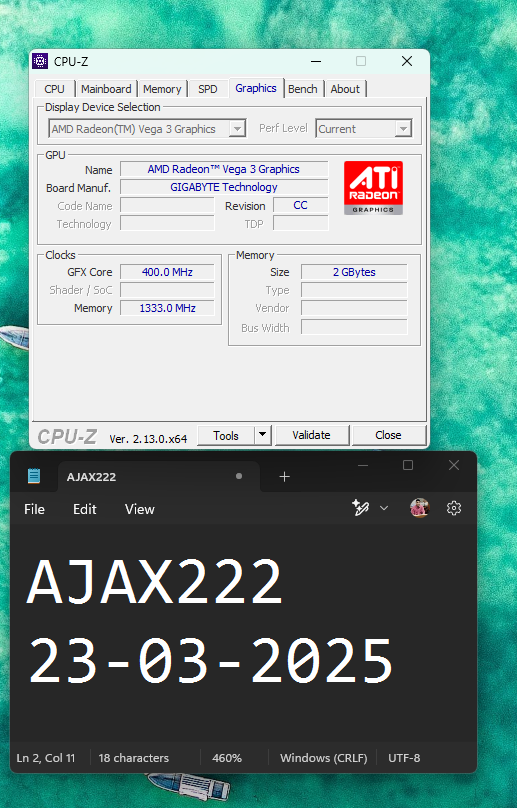Click the 460% zoom level in status bar
Screen dimensions: 517x808
coord(227,758)
